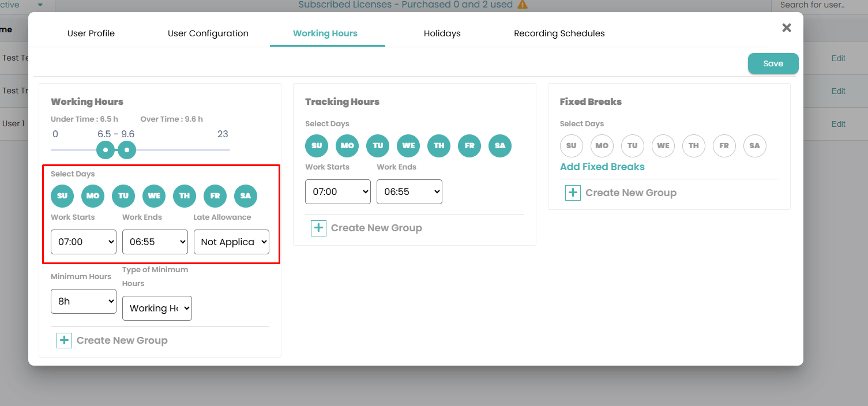The width and height of the screenshot is (868, 406).
Task: Switch to User Configuration tab
Action: click(208, 33)
